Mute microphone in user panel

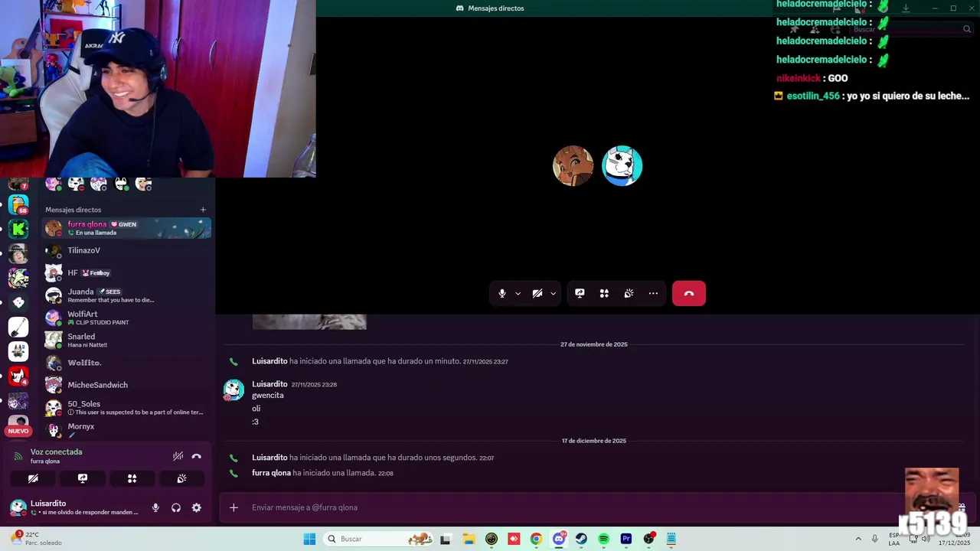pyautogui.click(x=155, y=507)
